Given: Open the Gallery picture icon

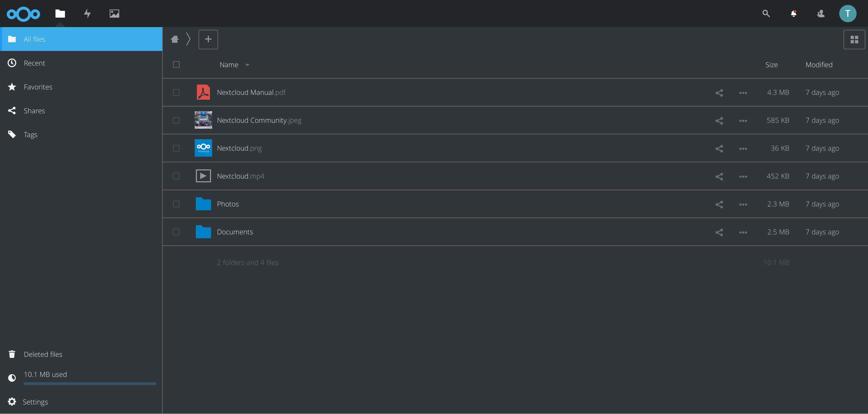Looking at the screenshot, I should point(114,14).
